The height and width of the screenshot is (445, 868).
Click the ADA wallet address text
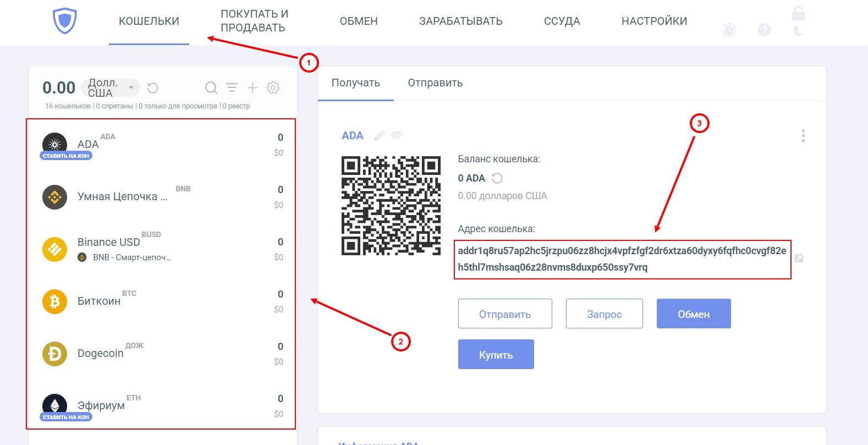point(622,259)
